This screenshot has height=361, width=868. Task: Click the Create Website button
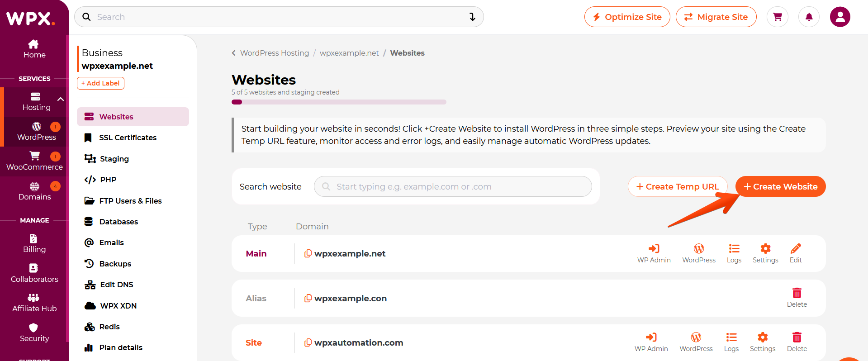pos(780,186)
